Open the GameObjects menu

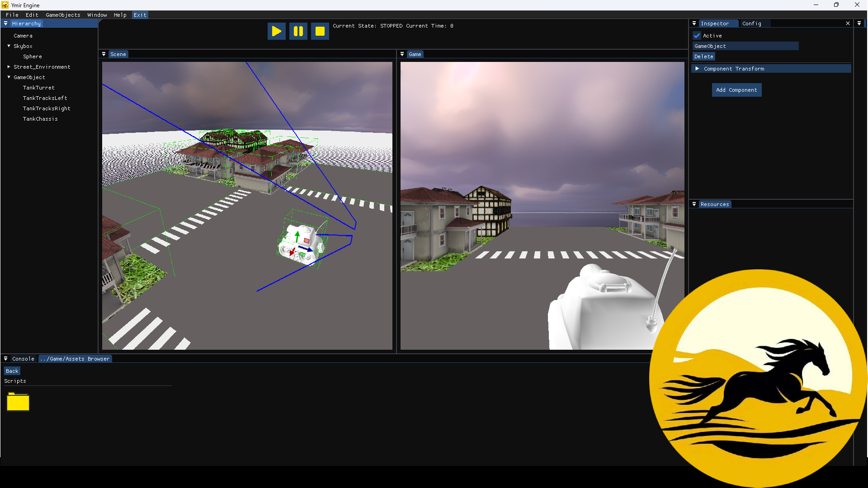pyautogui.click(x=63, y=15)
